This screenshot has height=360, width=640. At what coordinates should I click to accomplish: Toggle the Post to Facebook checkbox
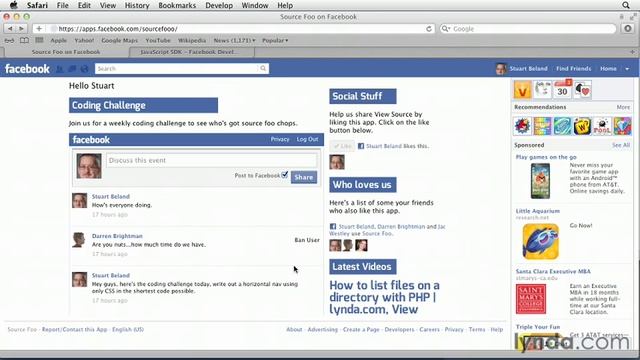pos(285,175)
